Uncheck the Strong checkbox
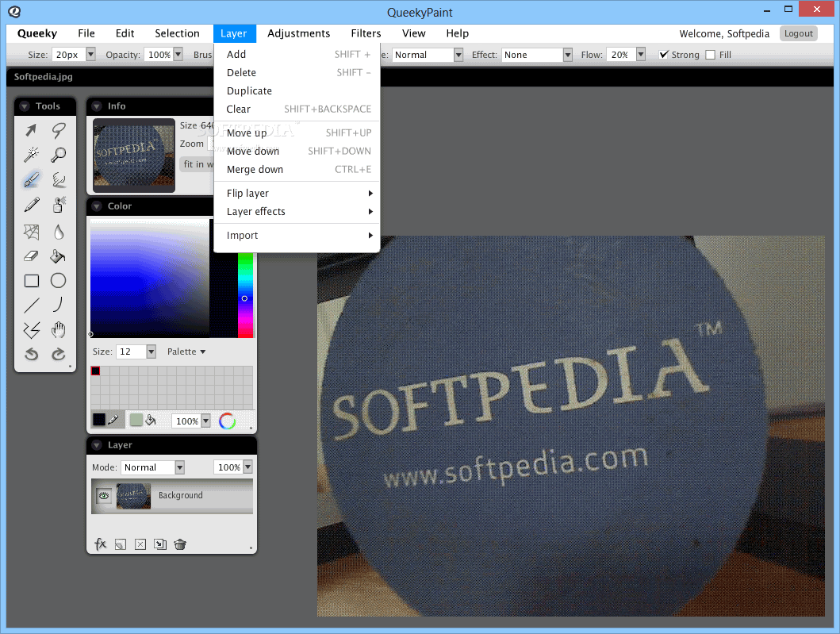 664,55
